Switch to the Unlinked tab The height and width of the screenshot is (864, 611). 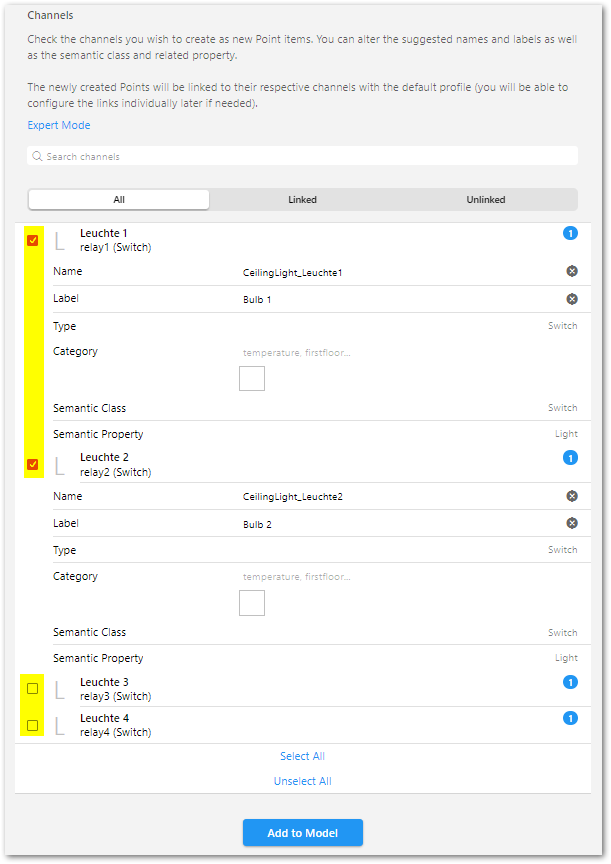[x=485, y=200]
